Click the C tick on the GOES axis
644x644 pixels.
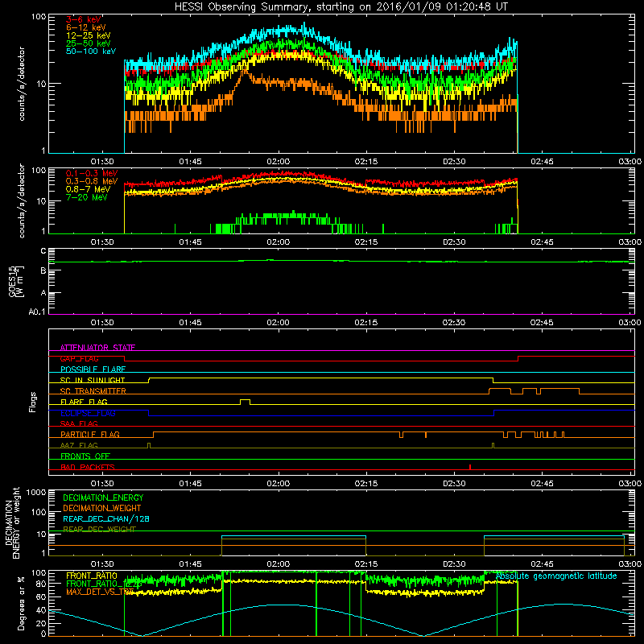[43, 251]
